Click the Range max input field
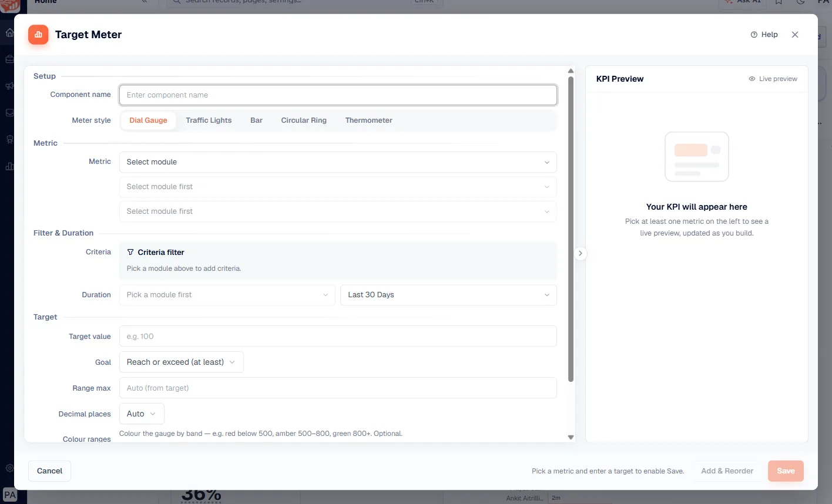Image resolution: width=832 pixels, height=504 pixels. coord(338,388)
